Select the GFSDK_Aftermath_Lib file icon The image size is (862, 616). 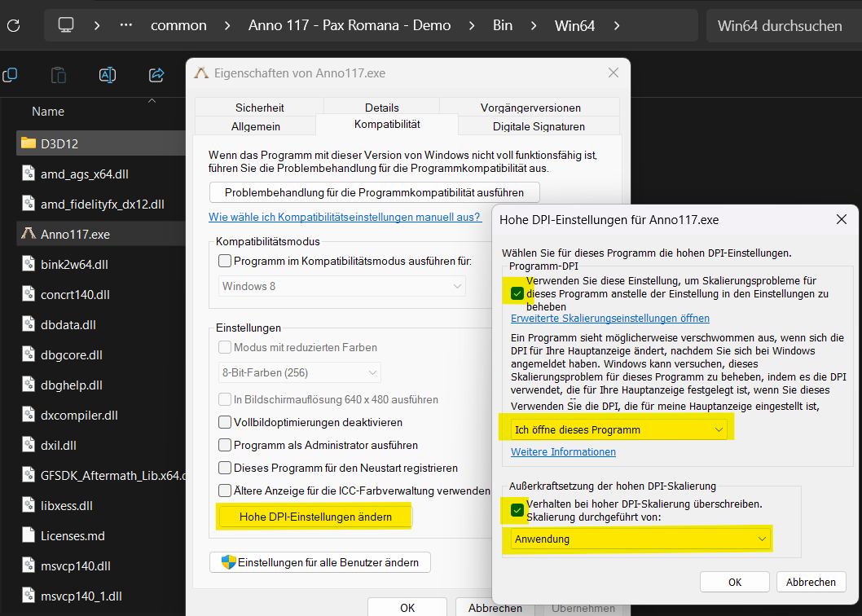(x=28, y=475)
